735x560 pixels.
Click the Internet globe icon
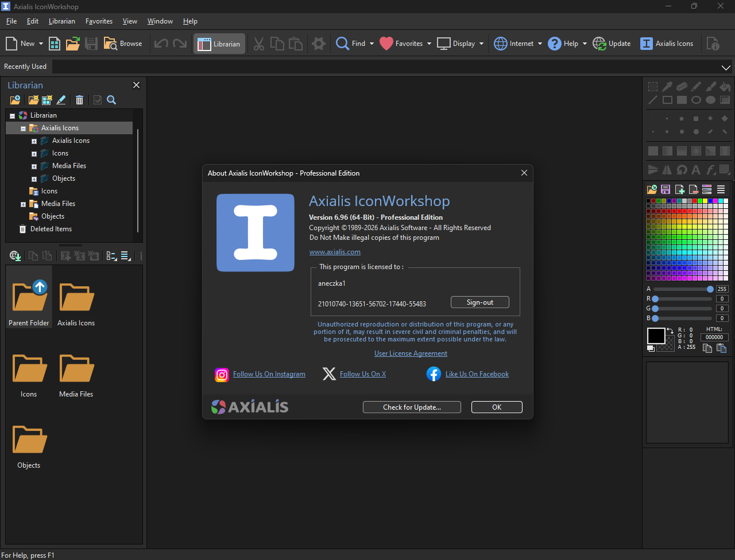coord(501,44)
